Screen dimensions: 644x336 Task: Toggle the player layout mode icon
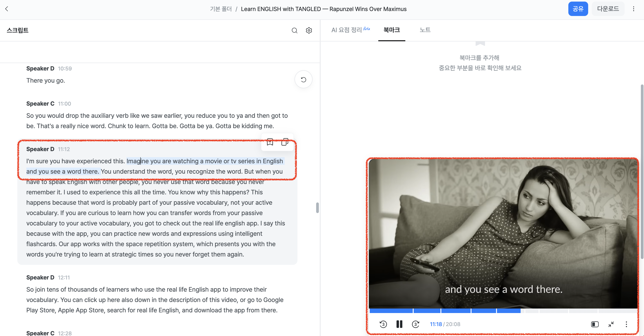pyautogui.click(x=595, y=324)
